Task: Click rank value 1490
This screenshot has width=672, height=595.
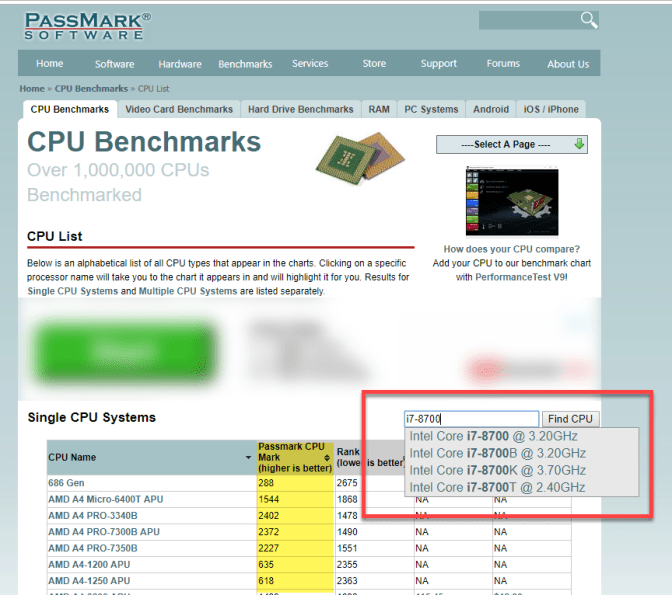Action: [347, 532]
